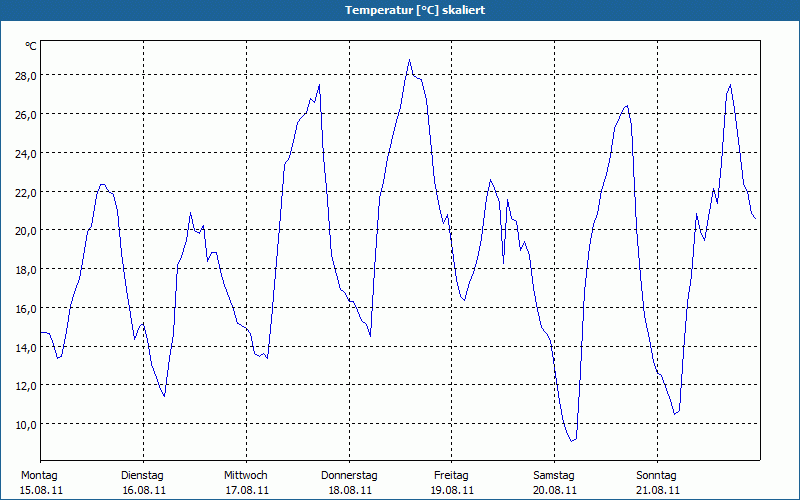This screenshot has height=500, width=800.
Task: Click the °C unit label
Action: coord(31,46)
